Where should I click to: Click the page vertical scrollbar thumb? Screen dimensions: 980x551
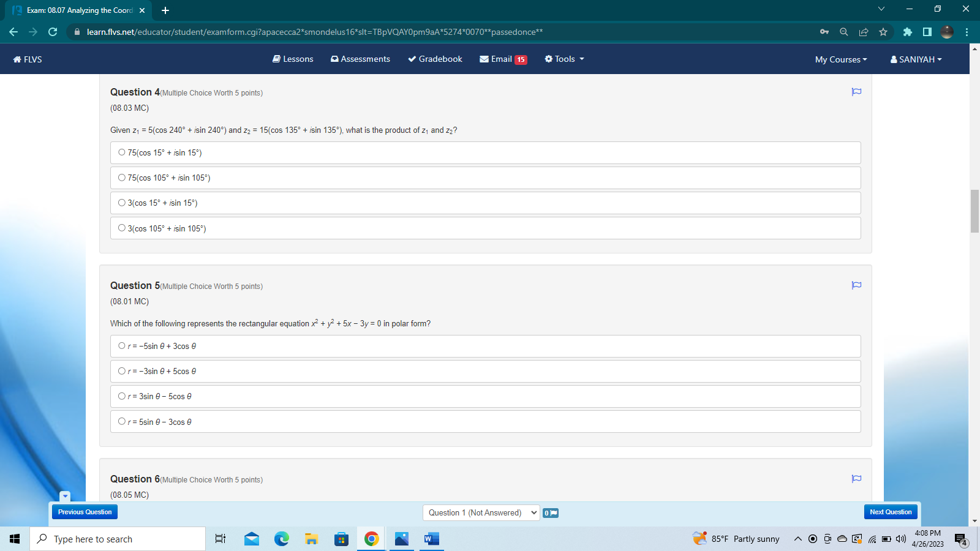click(974, 211)
